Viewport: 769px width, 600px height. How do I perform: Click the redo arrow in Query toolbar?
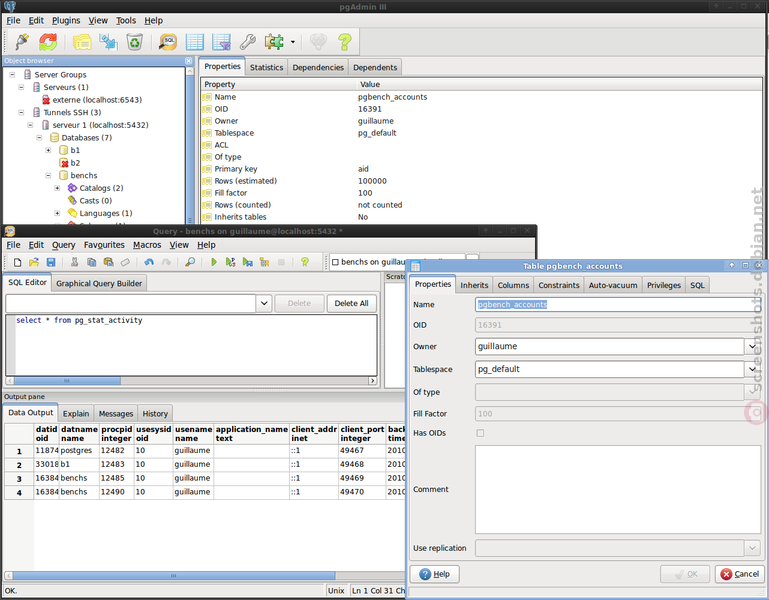click(x=166, y=262)
